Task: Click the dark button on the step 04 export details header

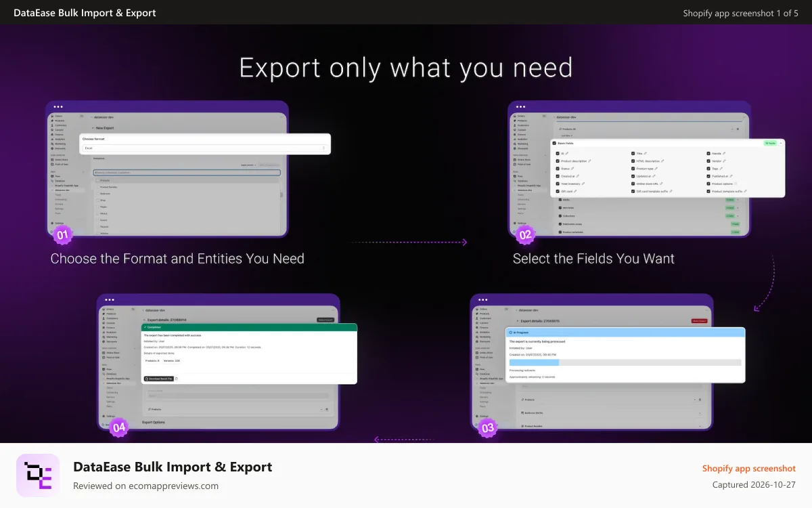Action: [x=325, y=320]
